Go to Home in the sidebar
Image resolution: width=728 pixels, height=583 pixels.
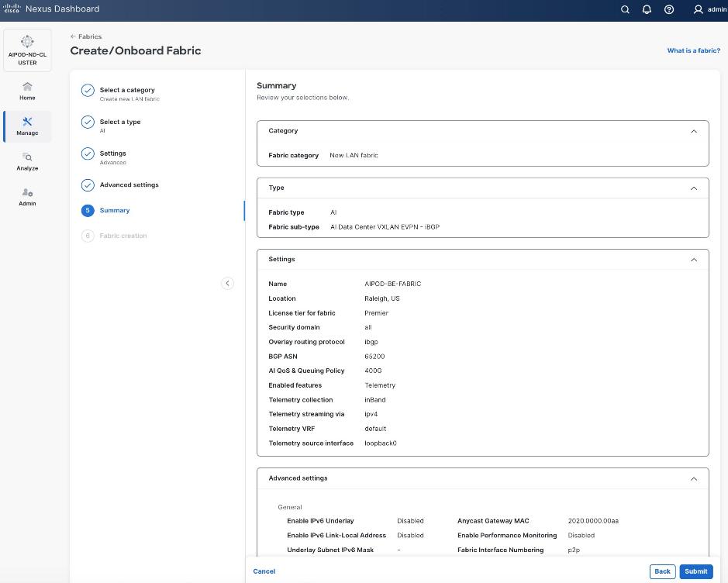point(27,91)
